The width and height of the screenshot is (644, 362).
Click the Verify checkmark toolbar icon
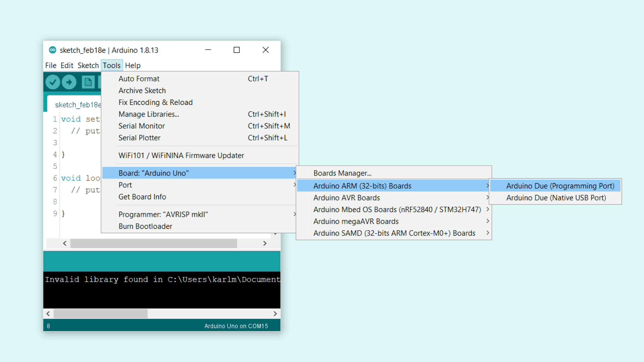[x=53, y=82]
